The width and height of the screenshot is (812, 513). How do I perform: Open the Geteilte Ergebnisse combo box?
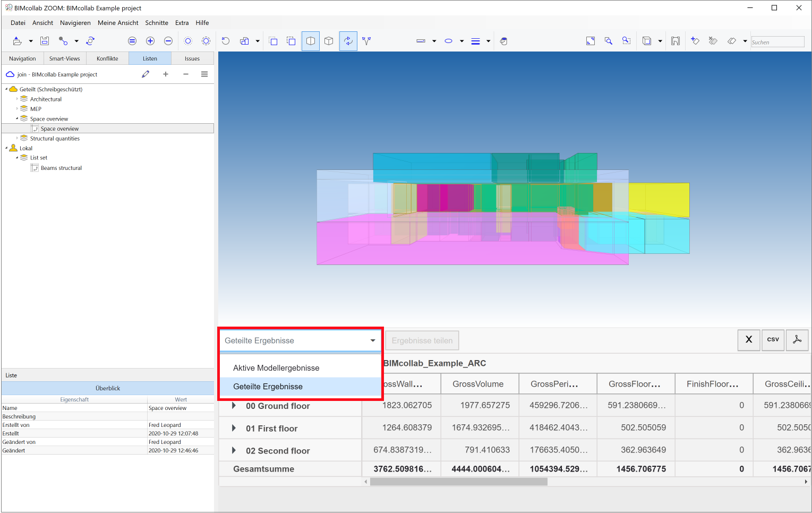coord(300,340)
